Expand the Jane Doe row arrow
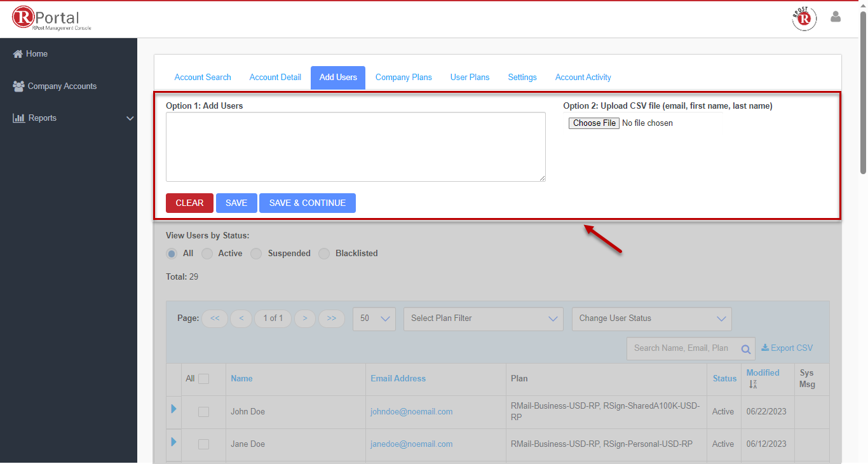The width and height of the screenshot is (868, 464). (x=173, y=442)
